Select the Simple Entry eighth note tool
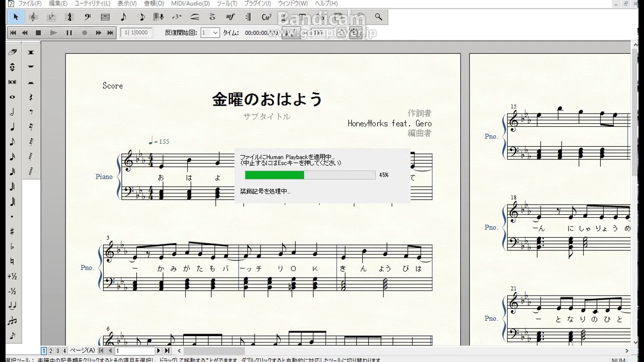This screenshot has height=362, width=644. (123, 17)
